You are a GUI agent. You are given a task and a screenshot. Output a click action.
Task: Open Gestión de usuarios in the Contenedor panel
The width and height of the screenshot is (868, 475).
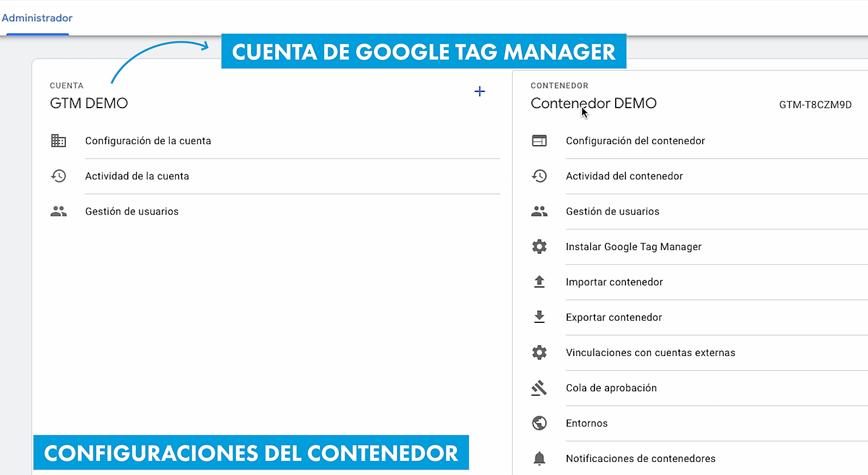[612, 211]
